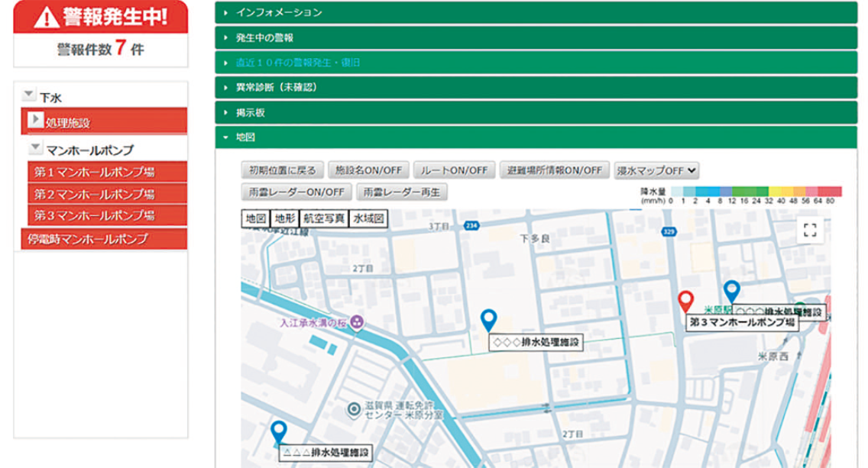Click the 運転免許センター location marker
Image resolution: width=868 pixels, height=468 pixels.
point(353,410)
